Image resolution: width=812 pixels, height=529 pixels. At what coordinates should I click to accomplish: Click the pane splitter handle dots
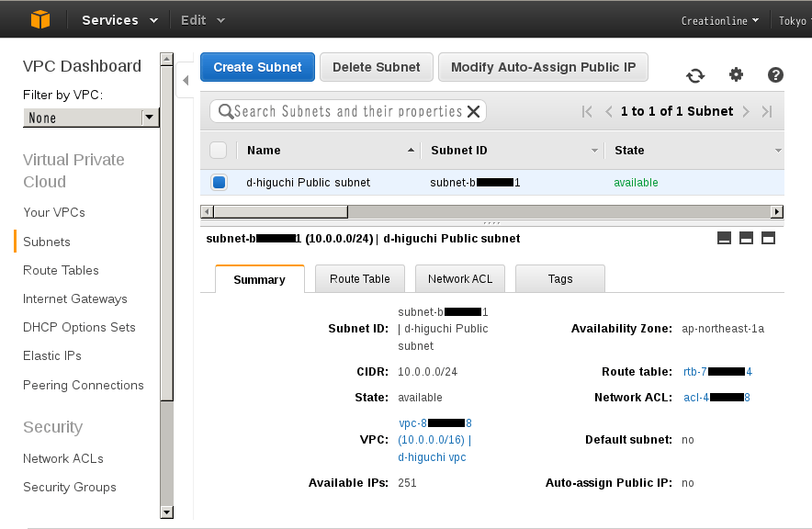click(491, 223)
